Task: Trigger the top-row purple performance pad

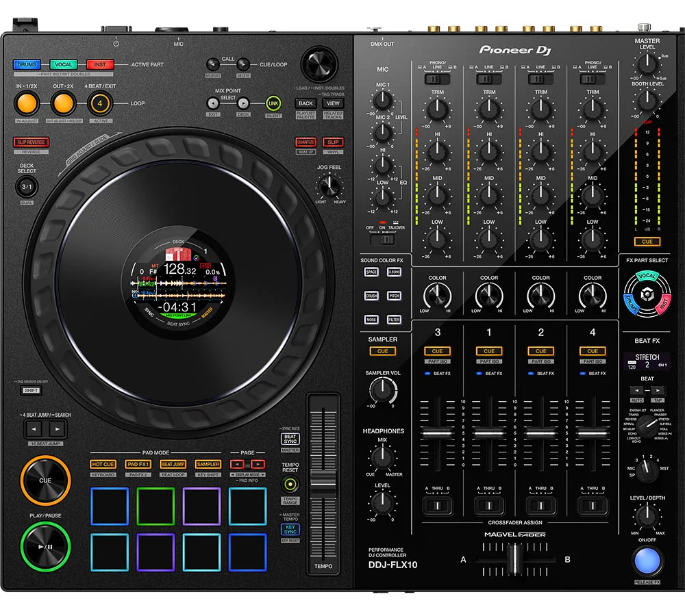Action: click(201, 506)
